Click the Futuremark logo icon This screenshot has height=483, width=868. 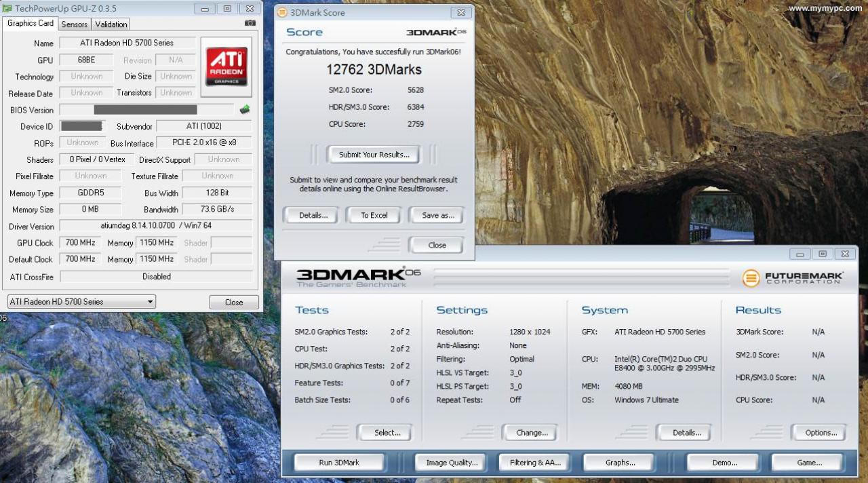tap(751, 278)
